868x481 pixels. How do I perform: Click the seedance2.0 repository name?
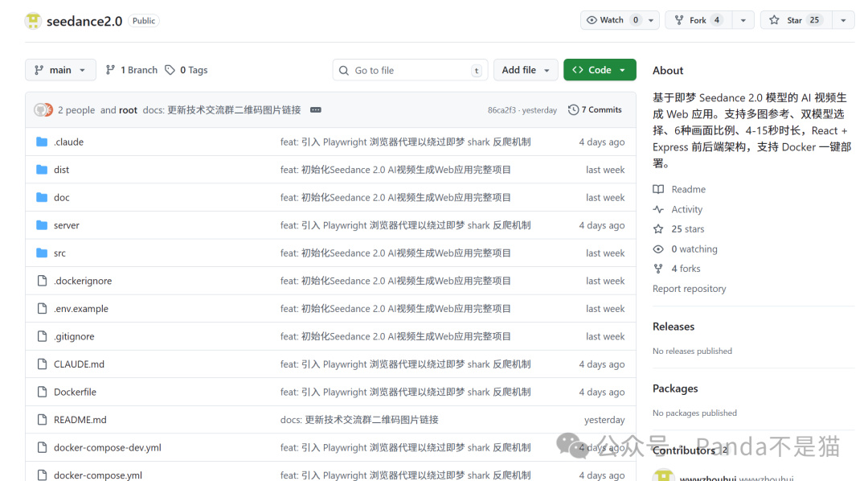(x=84, y=21)
